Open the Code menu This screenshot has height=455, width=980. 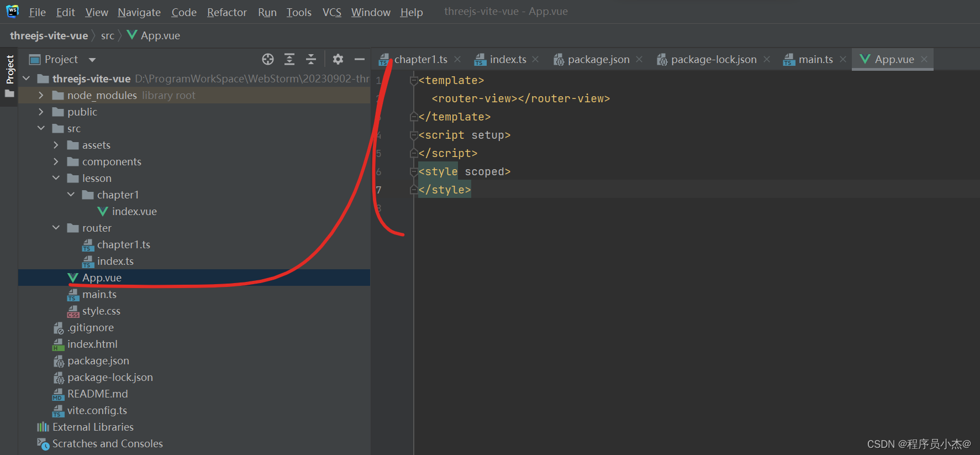click(184, 12)
